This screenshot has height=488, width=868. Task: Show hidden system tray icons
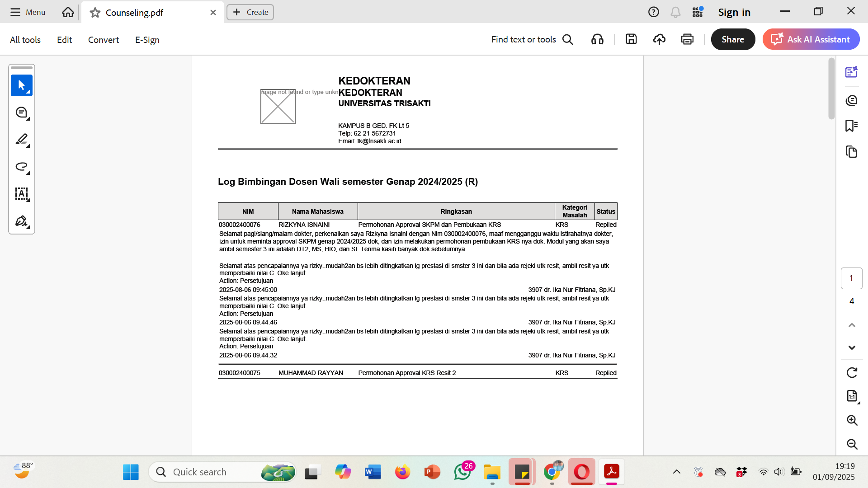coord(676,472)
